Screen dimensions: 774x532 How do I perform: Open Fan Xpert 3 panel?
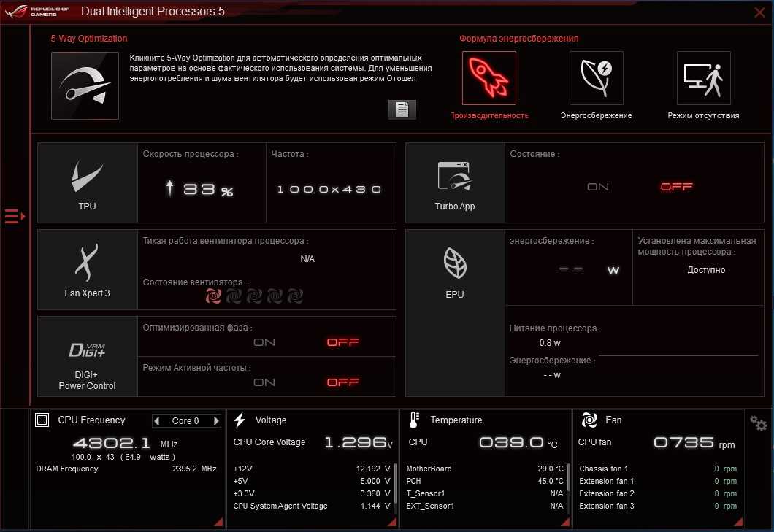click(87, 269)
